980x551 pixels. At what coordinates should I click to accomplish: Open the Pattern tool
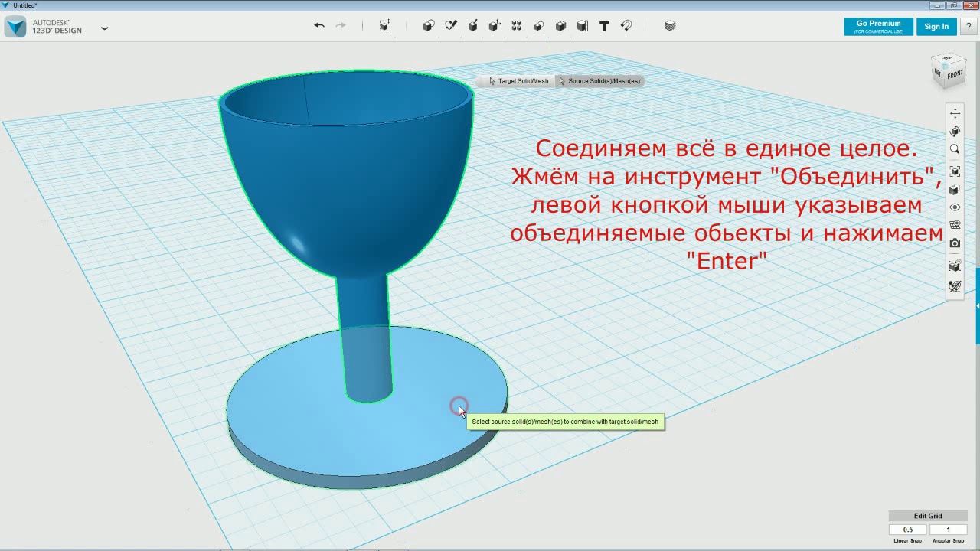[517, 25]
